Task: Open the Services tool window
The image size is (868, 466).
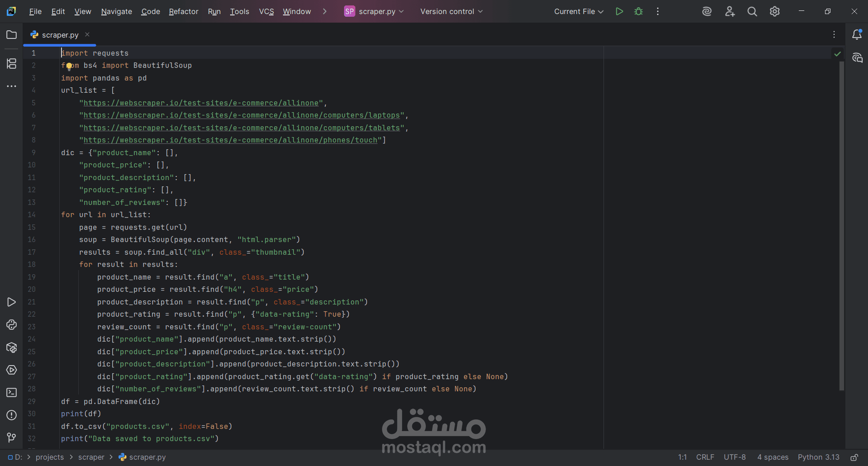Action: tap(12, 370)
